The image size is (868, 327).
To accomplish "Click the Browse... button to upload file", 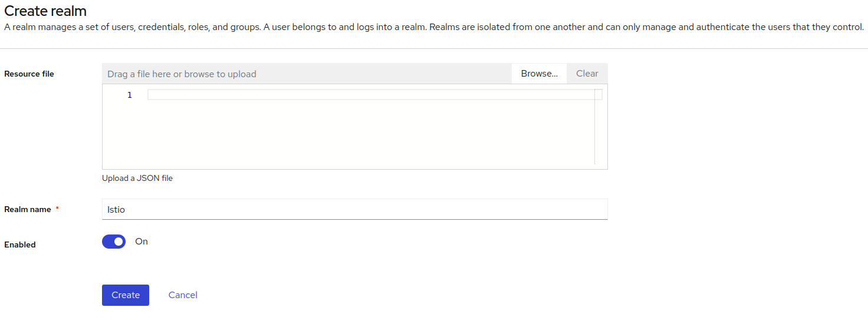I will (539, 74).
